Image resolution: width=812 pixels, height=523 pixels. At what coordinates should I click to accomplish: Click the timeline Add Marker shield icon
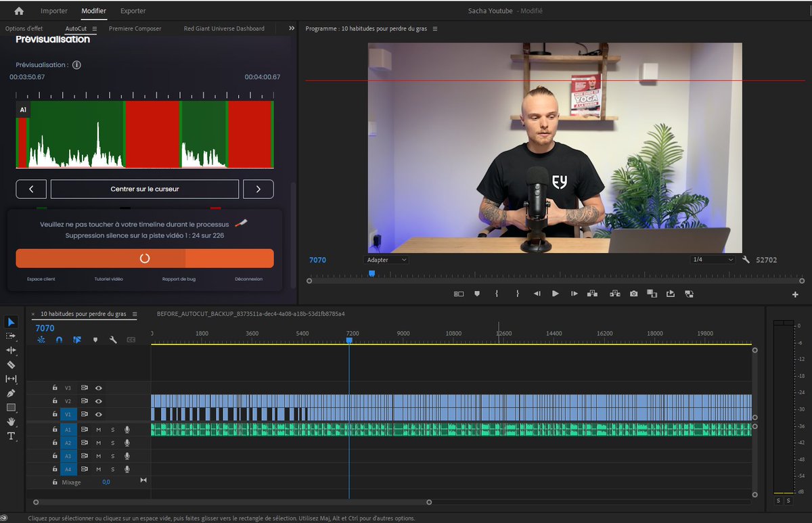pyautogui.click(x=95, y=340)
